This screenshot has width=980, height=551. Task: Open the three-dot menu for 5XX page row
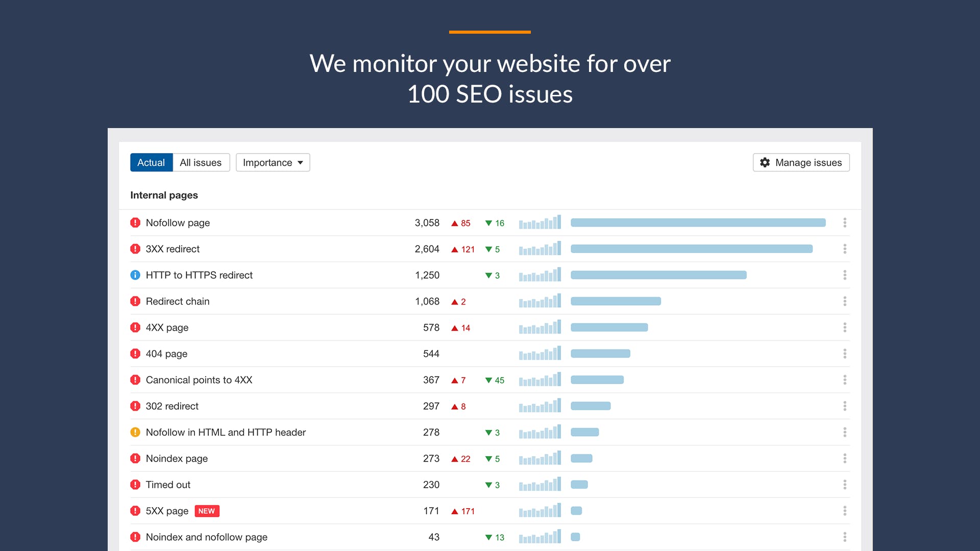(845, 511)
